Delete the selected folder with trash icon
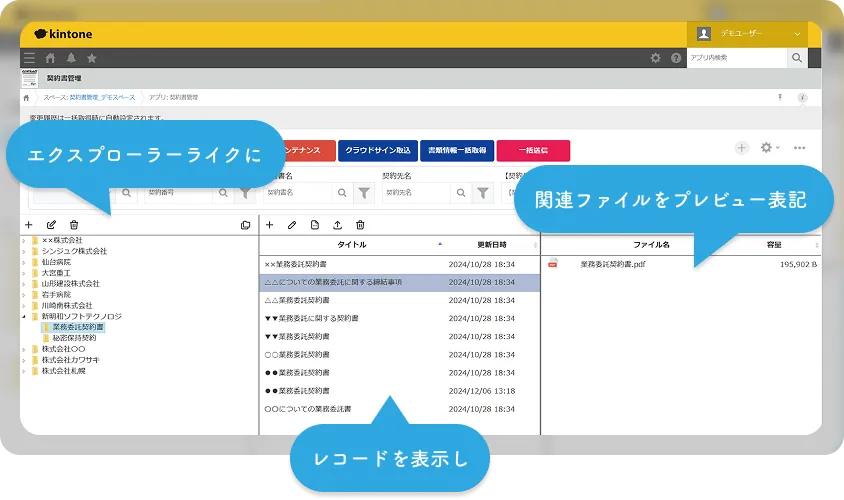This screenshot has width=844, height=500. pos(74,225)
